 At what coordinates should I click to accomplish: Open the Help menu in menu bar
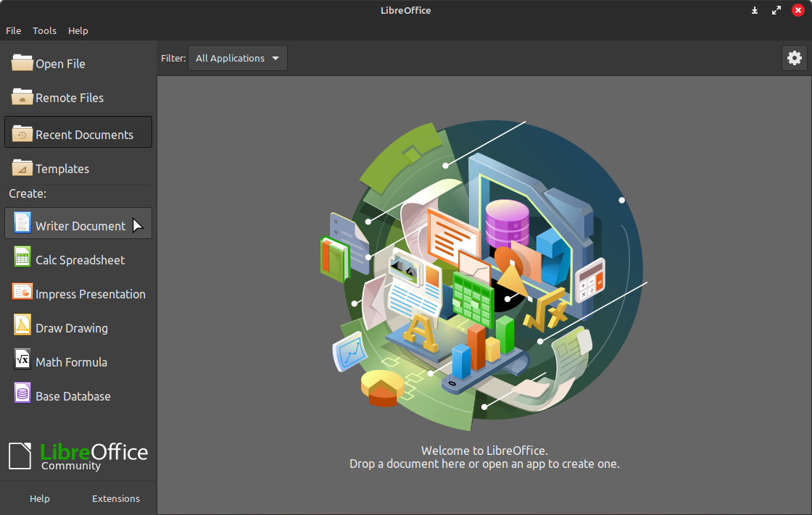(78, 30)
